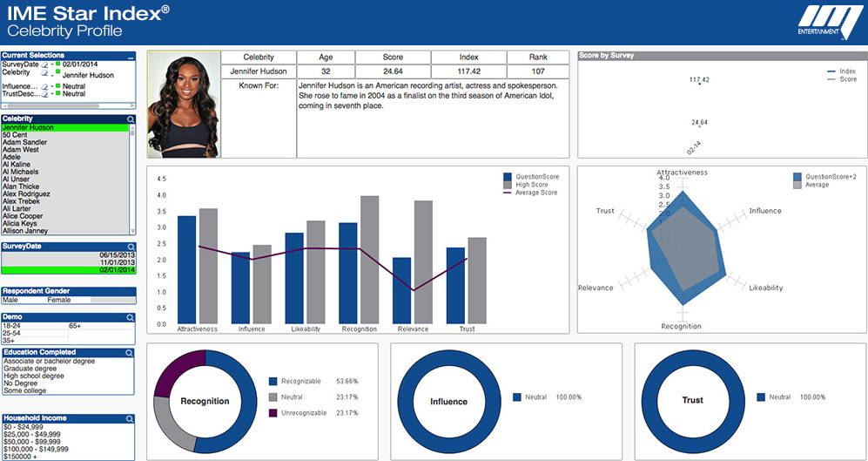Click QuestionScore legend swatch in bar chart

pos(507,177)
